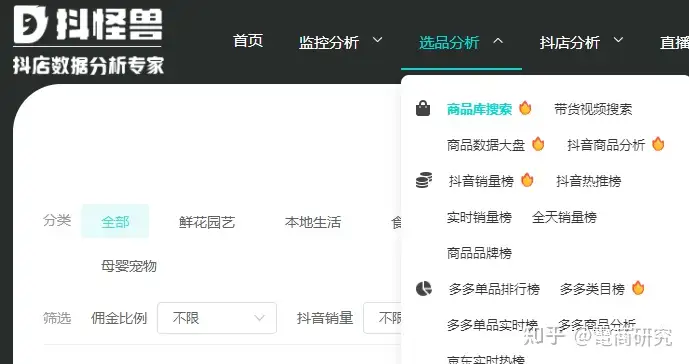Viewport: 689px width, 364px height.
Task: Open the 多多单品排行榜 entry
Action: [494, 289]
